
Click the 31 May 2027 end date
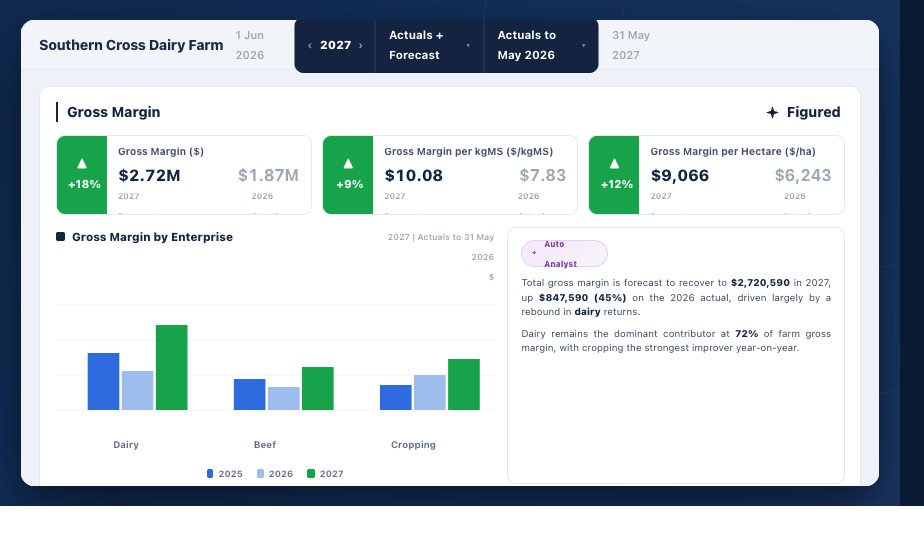(631, 45)
